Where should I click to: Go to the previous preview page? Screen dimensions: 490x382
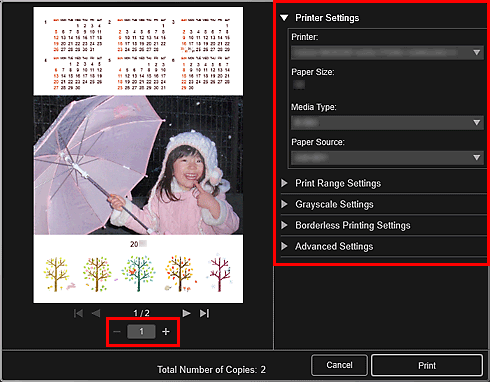click(96, 313)
